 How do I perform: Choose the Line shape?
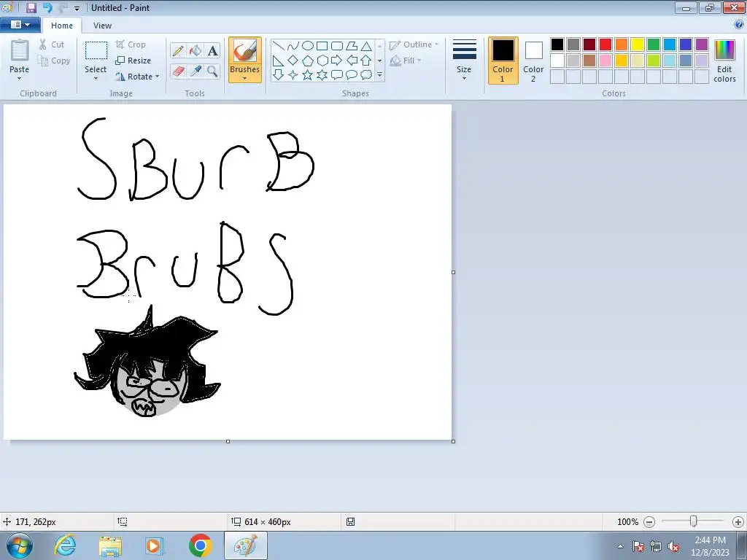click(279, 46)
